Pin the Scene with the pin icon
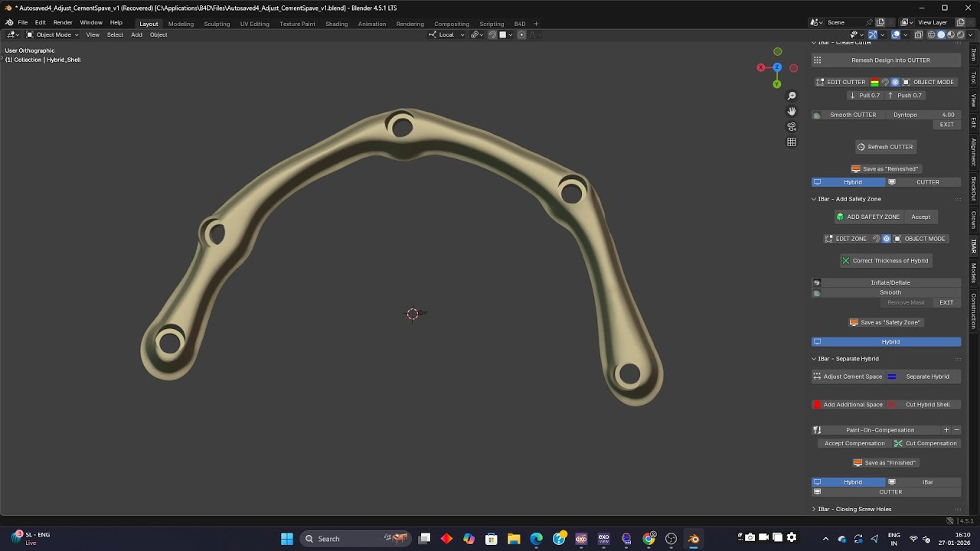The image size is (980, 551). [x=869, y=23]
